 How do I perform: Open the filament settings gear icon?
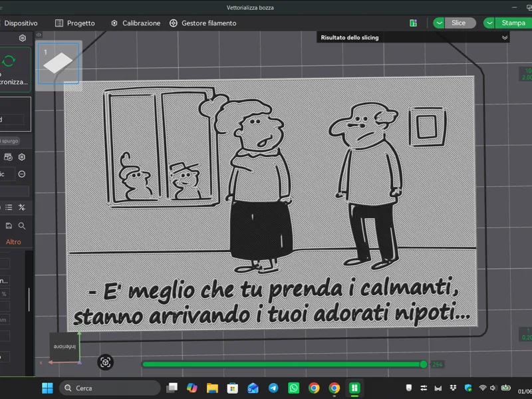(x=22, y=157)
